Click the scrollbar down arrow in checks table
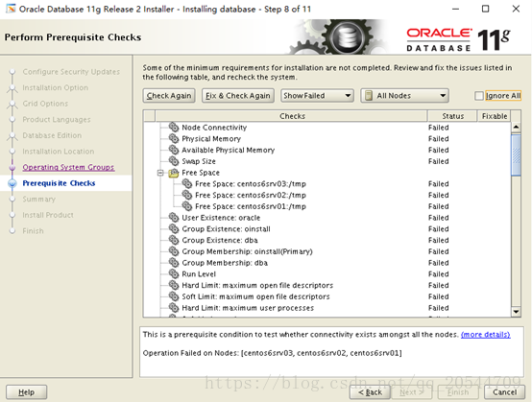Viewport: 532px width, 402px height. 516,312
